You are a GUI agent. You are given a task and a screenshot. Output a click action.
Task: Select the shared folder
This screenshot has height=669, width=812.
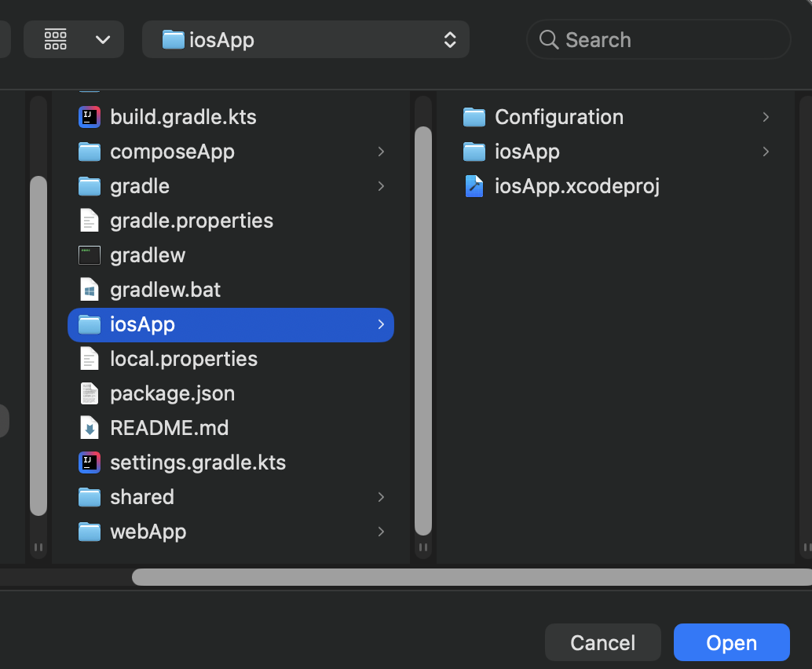tap(231, 497)
